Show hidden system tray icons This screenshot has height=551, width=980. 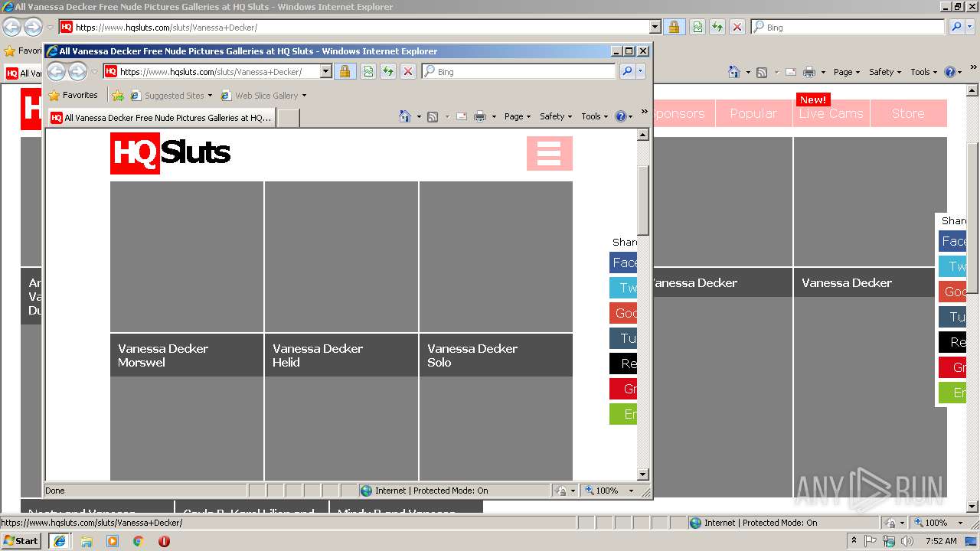pyautogui.click(x=854, y=541)
